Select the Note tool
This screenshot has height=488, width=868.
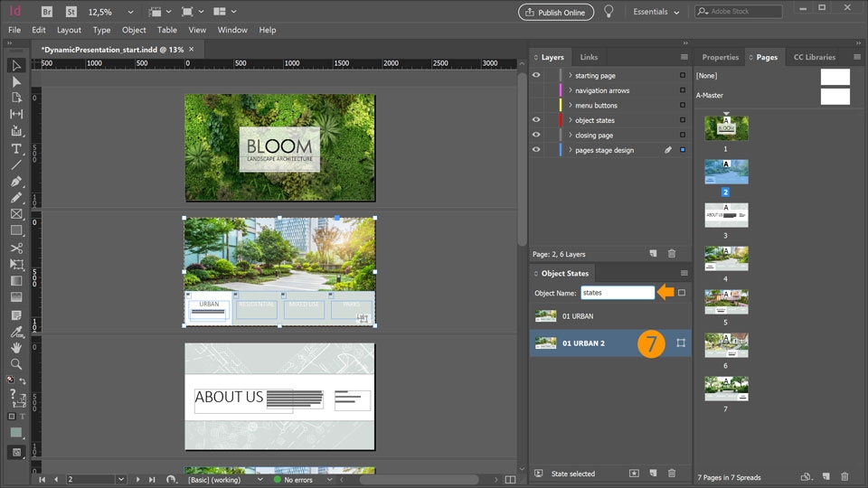tap(16, 314)
